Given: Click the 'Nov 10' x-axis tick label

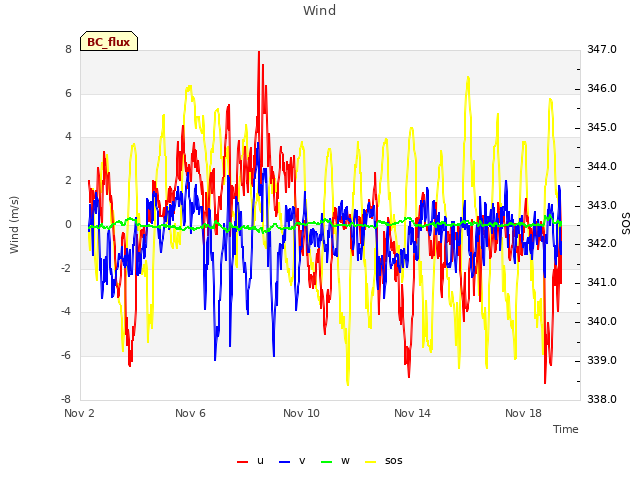Looking at the screenshot, I should [301, 413].
